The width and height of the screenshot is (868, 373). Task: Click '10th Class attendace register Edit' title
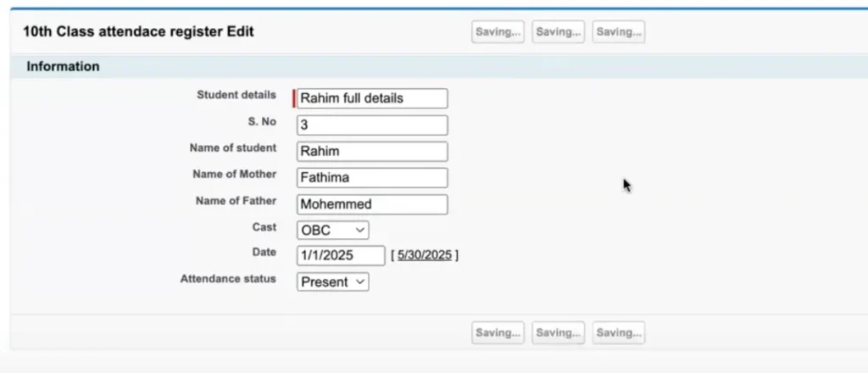tap(138, 31)
